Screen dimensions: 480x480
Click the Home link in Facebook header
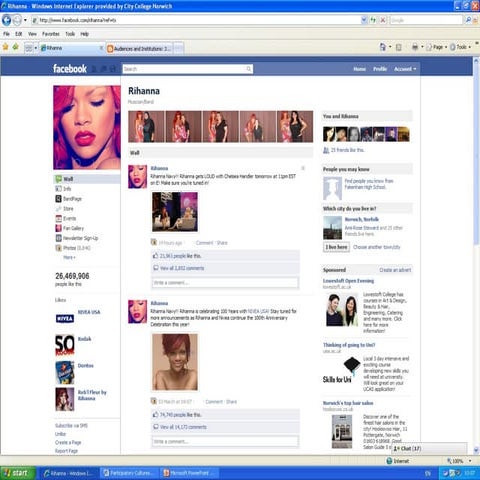click(359, 69)
